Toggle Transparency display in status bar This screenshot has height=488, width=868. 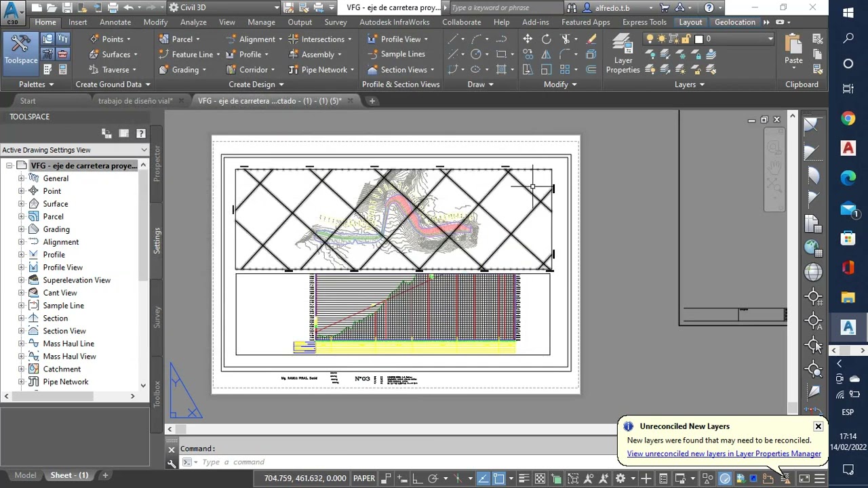pyautogui.click(x=540, y=479)
